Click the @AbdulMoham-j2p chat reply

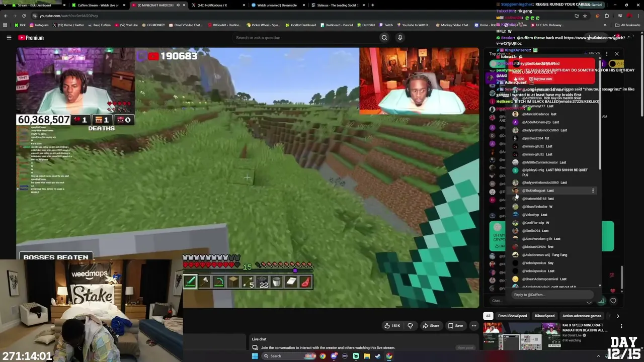(540, 122)
